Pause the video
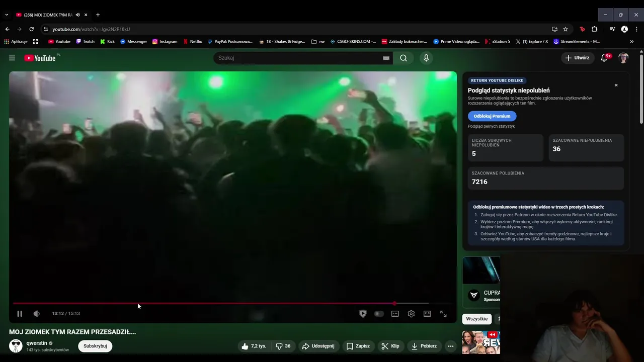The image size is (644, 362). click(20, 314)
